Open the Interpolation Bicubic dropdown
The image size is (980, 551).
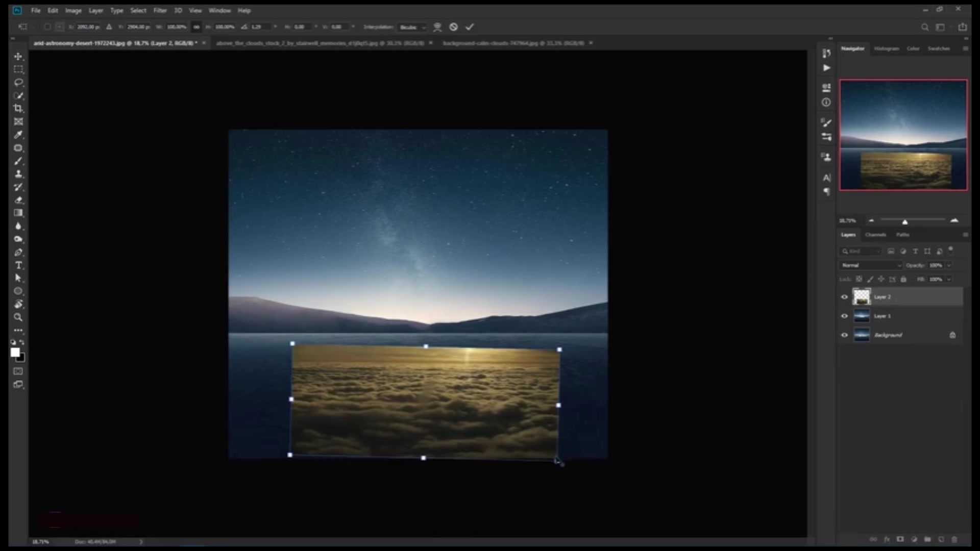point(412,27)
